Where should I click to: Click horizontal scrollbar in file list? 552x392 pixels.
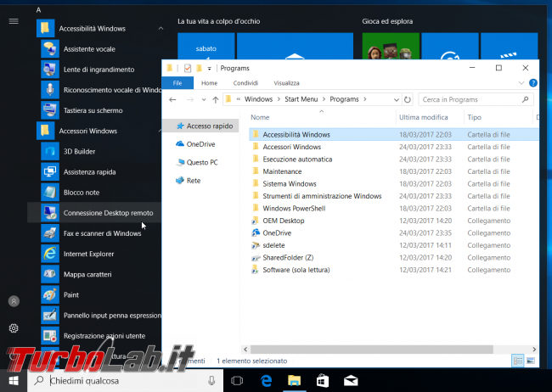(372, 349)
